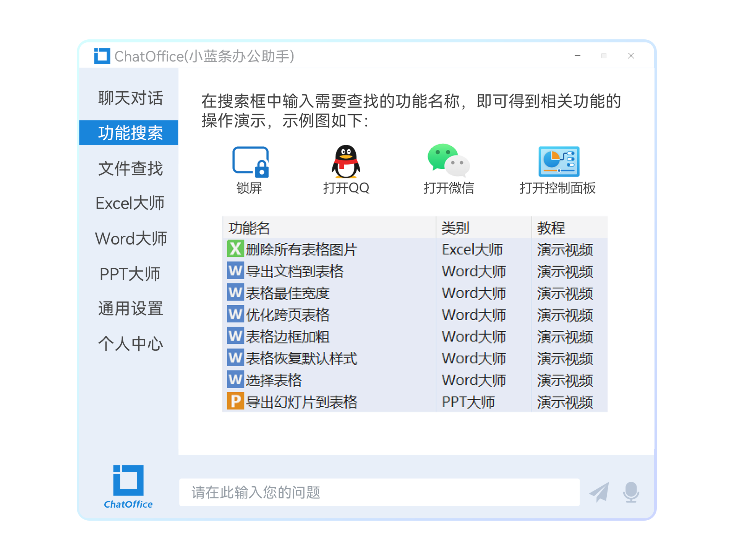Click the Word icon beside 优化跨页表格

coord(235,314)
